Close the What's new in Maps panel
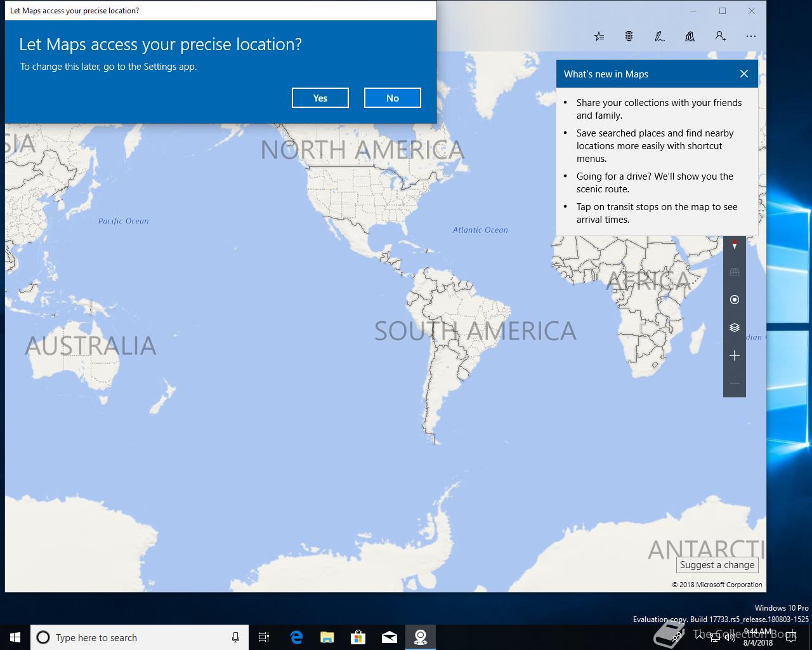812x650 pixels. click(744, 74)
